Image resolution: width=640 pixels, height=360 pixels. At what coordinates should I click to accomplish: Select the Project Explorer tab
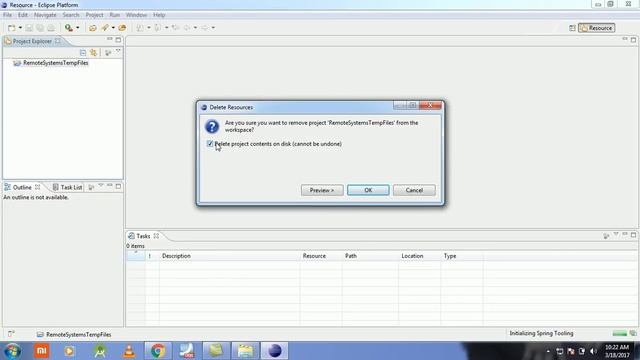[32, 41]
